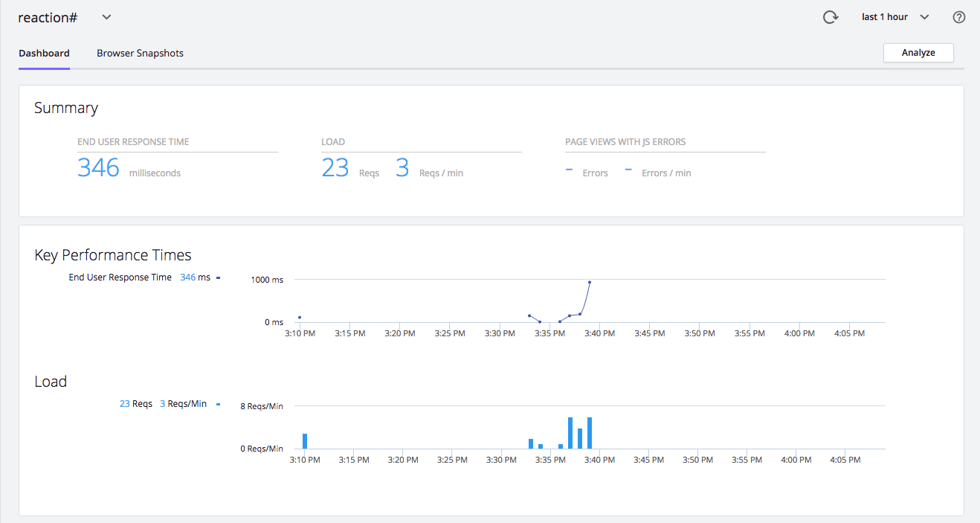This screenshot has height=523, width=980.
Task: Select the response-time data point at 3:10 PM
Action: click(x=300, y=318)
